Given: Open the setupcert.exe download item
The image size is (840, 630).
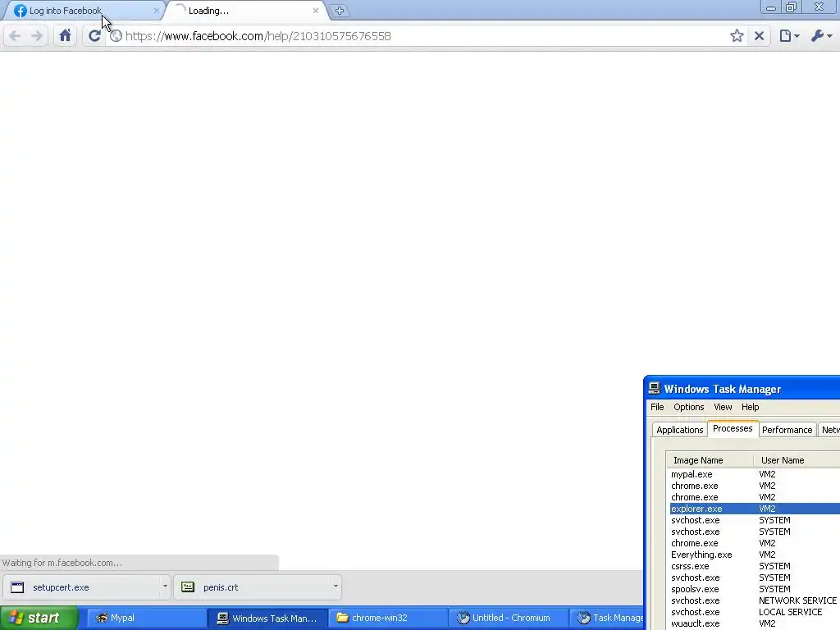Looking at the screenshot, I should point(80,587).
